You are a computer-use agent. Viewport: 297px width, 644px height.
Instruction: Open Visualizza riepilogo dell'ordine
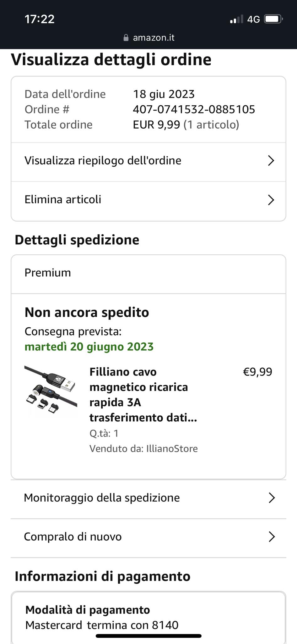click(103, 161)
